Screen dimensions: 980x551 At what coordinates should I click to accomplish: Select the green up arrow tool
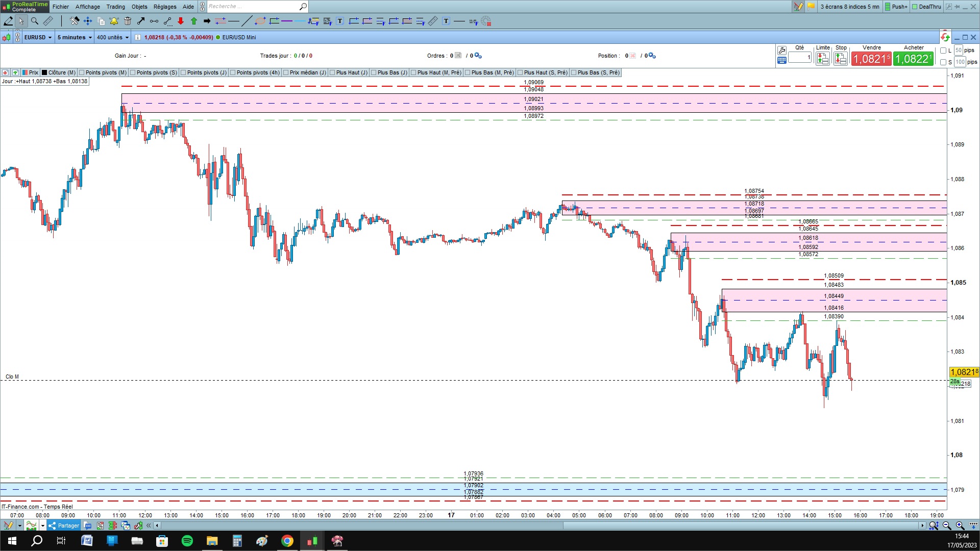194,21
